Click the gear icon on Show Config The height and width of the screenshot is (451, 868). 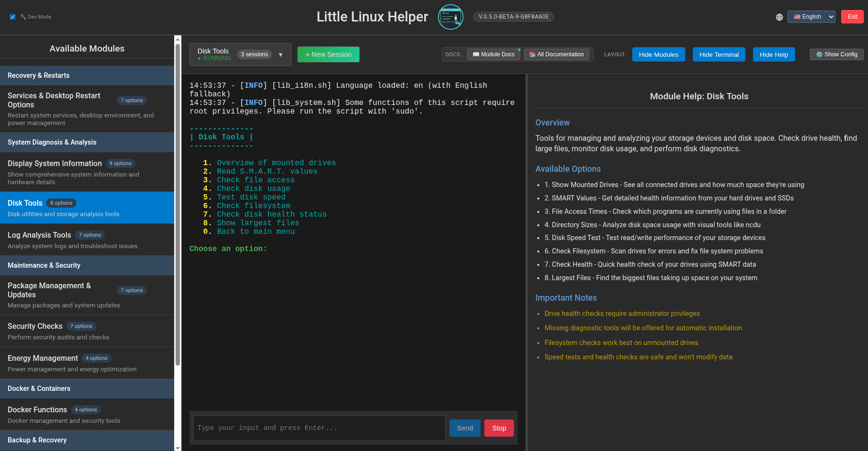click(x=819, y=54)
